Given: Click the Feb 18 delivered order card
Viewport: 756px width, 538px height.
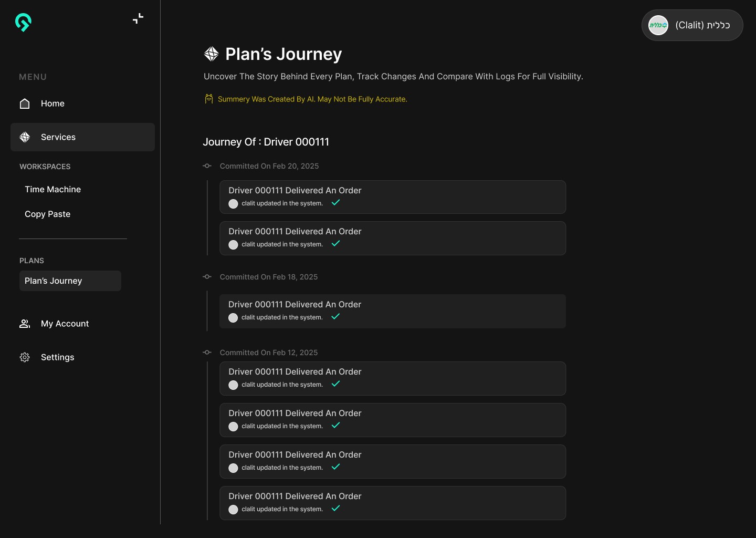Looking at the screenshot, I should 392,311.
